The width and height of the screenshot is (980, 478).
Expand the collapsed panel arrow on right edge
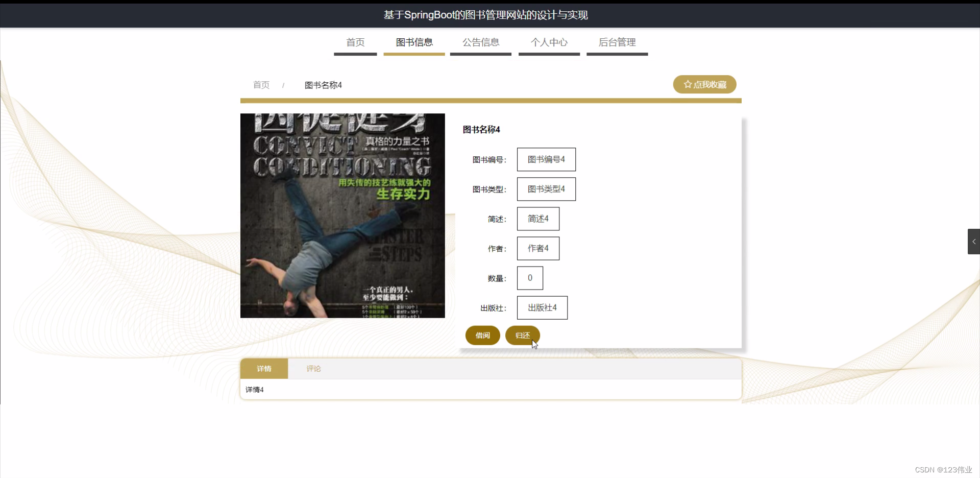click(973, 241)
